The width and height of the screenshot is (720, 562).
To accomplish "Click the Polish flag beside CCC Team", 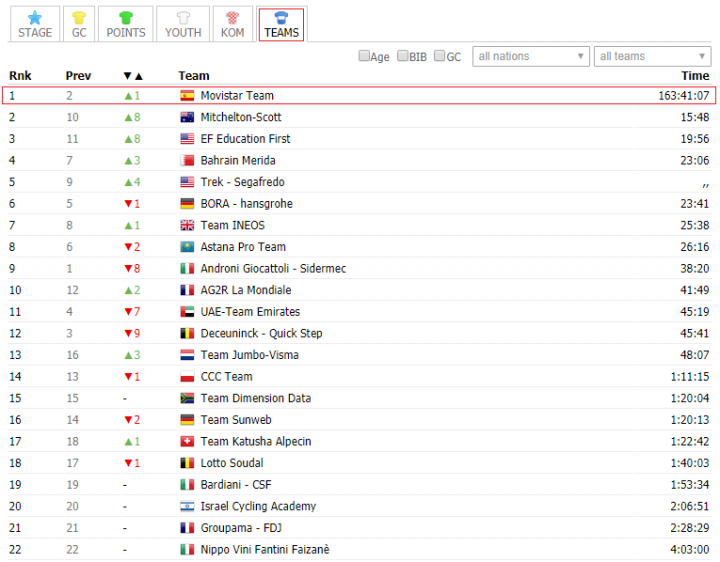I will click(187, 377).
